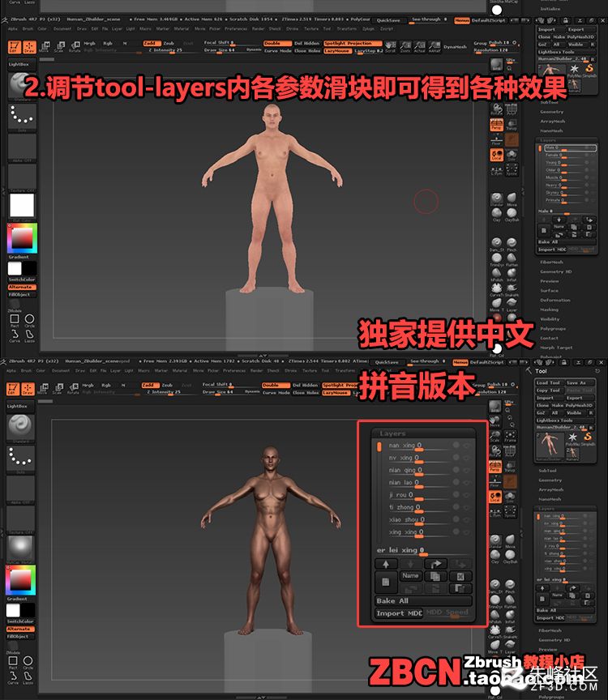Screen dimensions: 608x700
Task: Expand FiberMesh section in the upper window
Action: (x=551, y=262)
